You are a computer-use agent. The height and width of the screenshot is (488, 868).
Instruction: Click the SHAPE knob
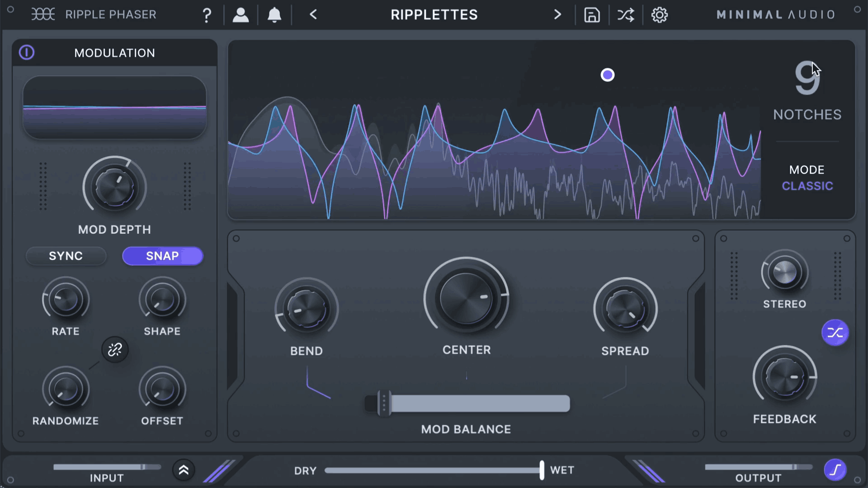(162, 299)
